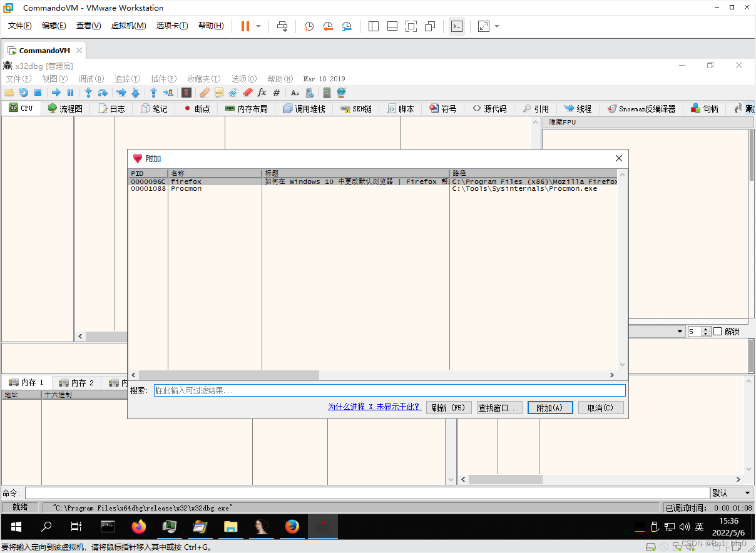Click the PID column header
Screen dimensions: 756x553
coord(148,173)
